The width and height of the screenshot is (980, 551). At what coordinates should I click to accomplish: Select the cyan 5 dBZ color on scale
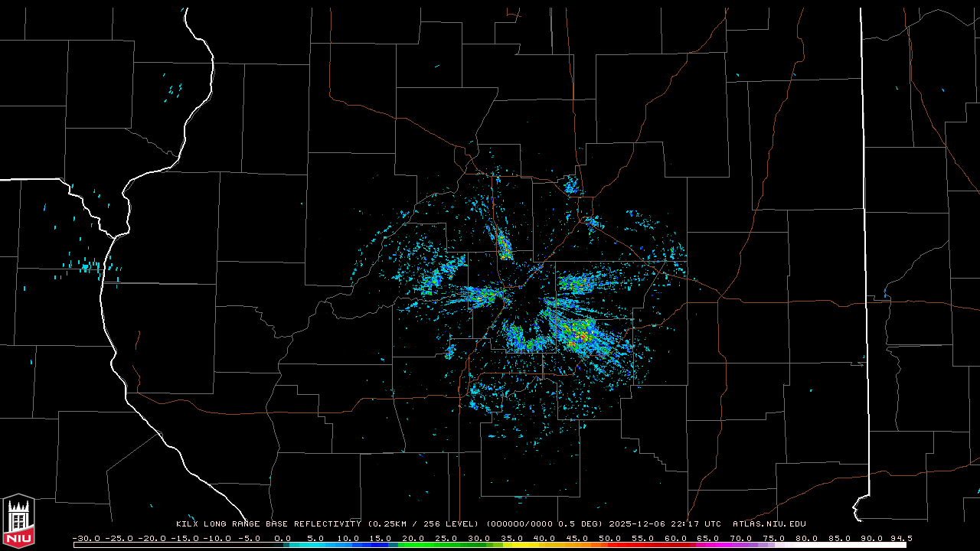pyautogui.click(x=315, y=545)
